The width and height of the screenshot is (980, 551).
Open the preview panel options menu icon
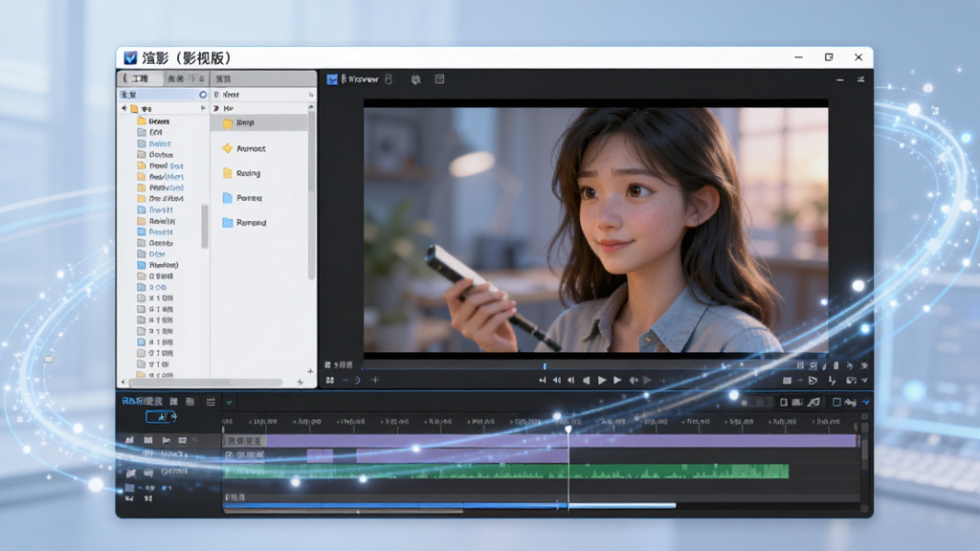point(860,79)
